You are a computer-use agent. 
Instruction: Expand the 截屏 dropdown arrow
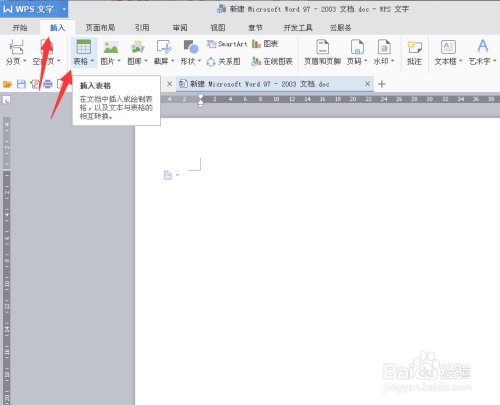click(173, 61)
